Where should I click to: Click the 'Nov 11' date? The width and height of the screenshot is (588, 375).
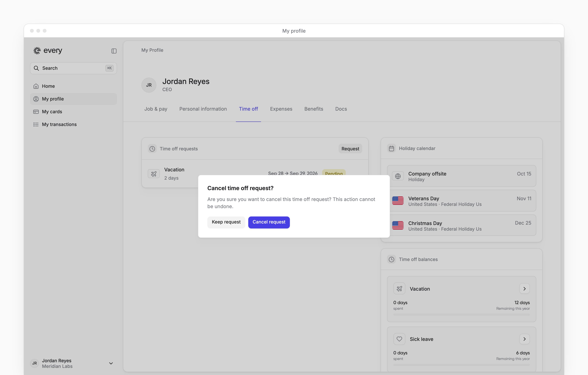[524, 199]
